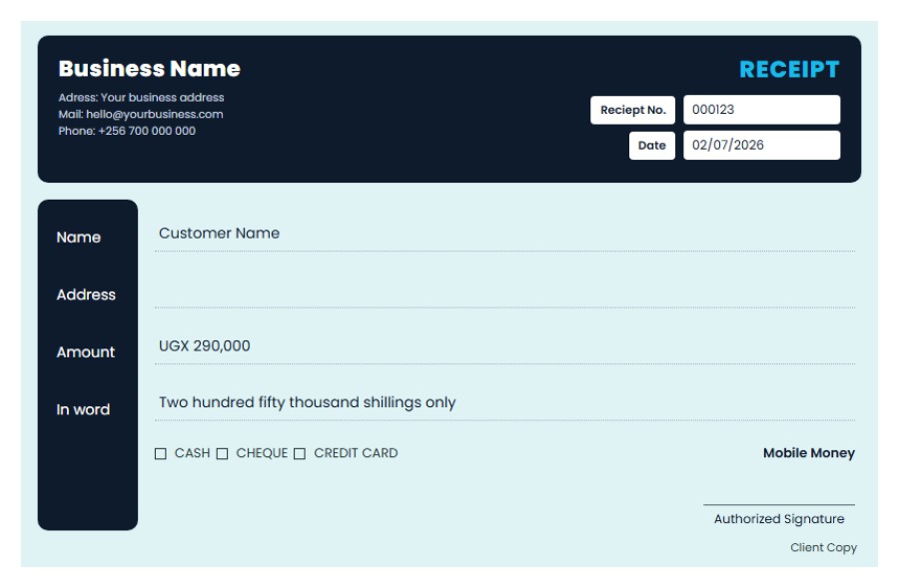
Task: Click the Authorized Signature line
Action: pyautogui.click(x=778, y=505)
